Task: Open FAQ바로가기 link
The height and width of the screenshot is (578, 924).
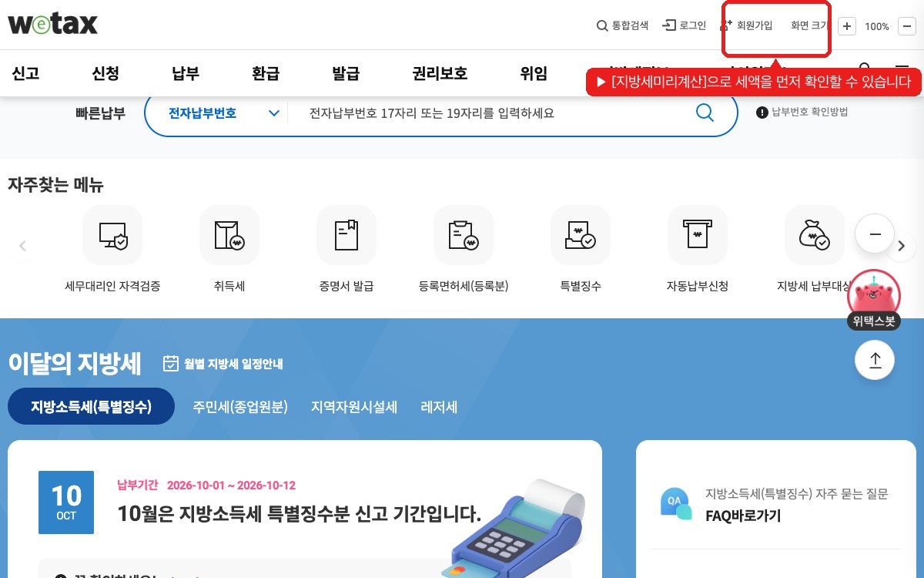Action: 743,516
